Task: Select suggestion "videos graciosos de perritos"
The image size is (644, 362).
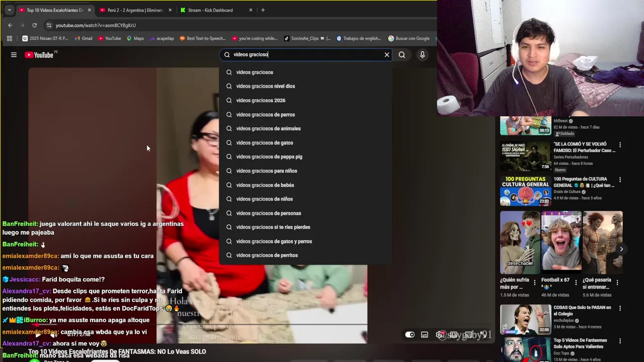Action: click(305, 255)
